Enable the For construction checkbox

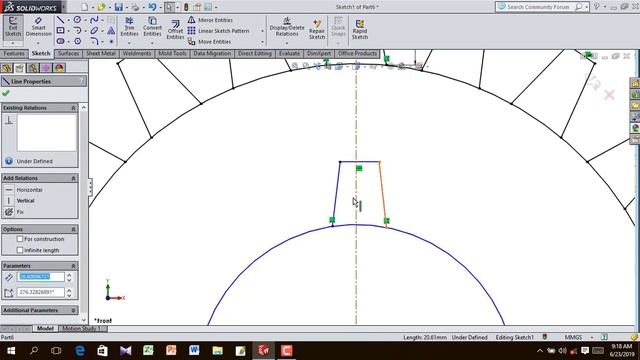(20, 239)
